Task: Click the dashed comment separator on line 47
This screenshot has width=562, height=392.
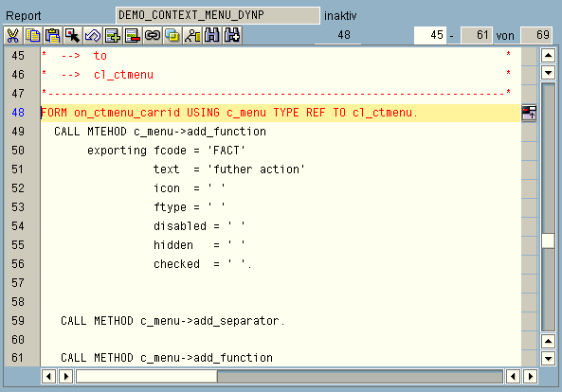Action: (x=277, y=93)
